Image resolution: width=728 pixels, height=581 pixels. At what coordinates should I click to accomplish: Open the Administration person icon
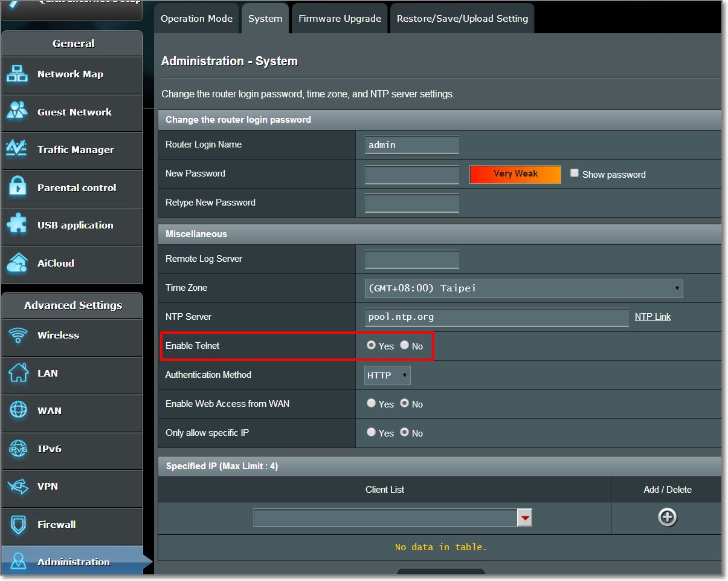coord(18,561)
